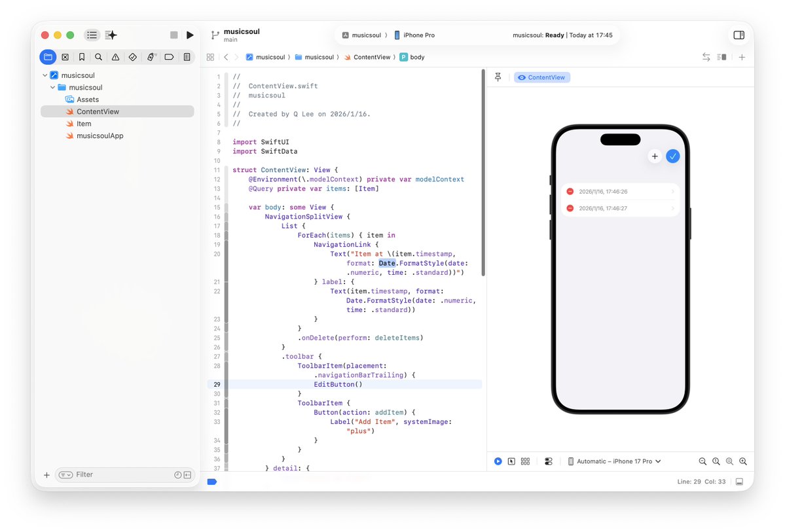
Task: Open the Issue navigator warning icon
Action: coord(115,57)
